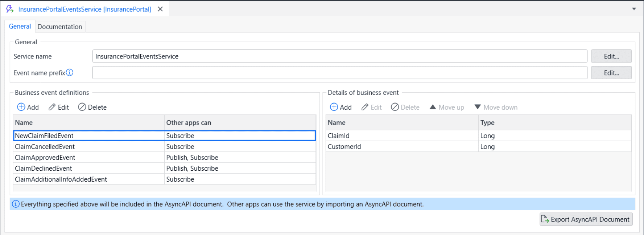Click Edit button next to Service name

[611, 56]
